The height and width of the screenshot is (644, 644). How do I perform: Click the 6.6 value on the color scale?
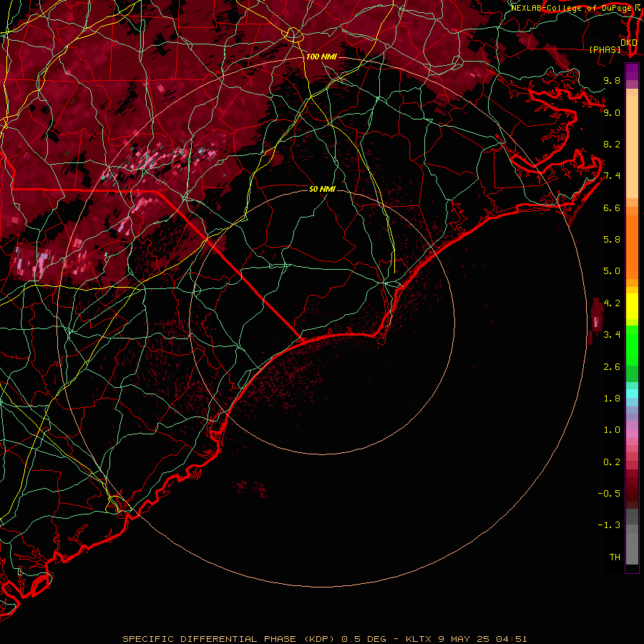612,208
